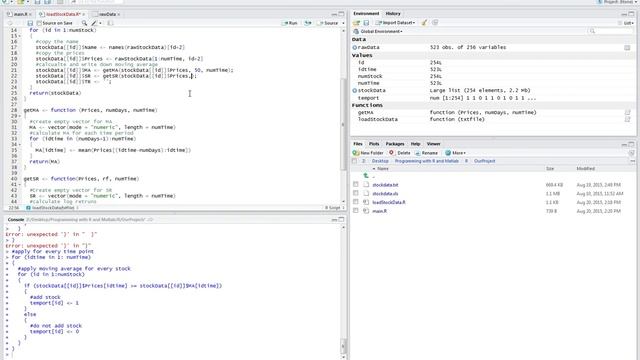The height and width of the screenshot is (360, 640).
Task: Click Rename in Files pane
Action: coord(426,153)
